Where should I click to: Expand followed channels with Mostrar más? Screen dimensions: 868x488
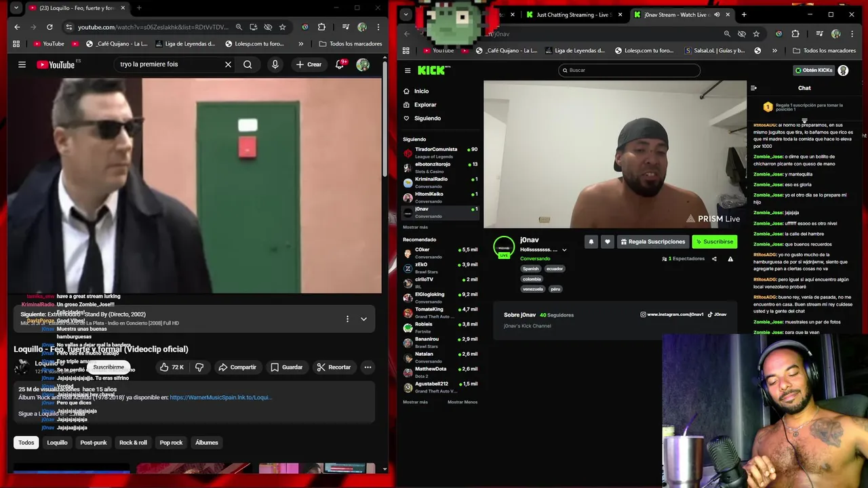pyautogui.click(x=415, y=227)
